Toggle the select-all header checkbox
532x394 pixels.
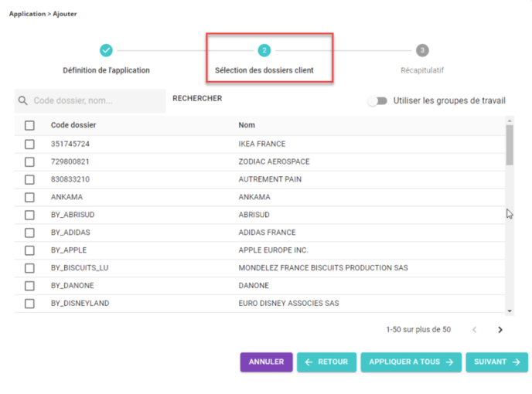point(29,125)
